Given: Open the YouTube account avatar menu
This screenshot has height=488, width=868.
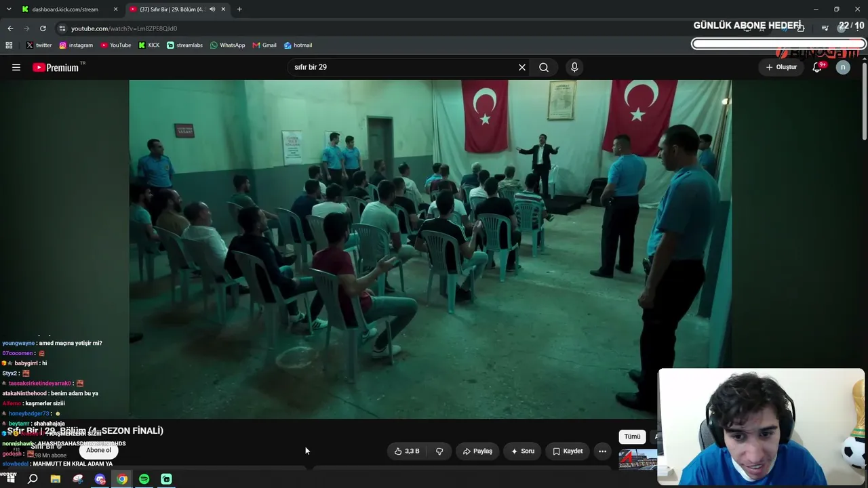Looking at the screenshot, I should pyautogui.click(x=843, y=67).
